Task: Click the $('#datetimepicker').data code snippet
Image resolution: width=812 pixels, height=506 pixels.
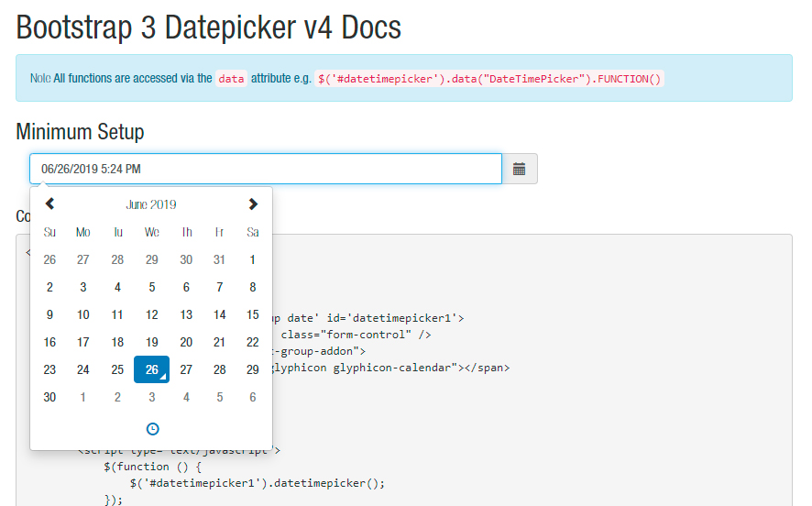Action: coord(489,79)
